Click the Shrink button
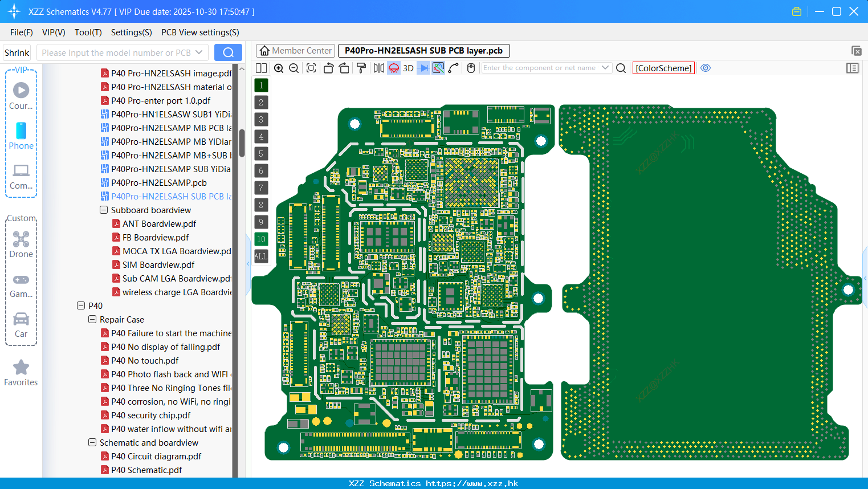This screenshot has height=489, width=868. (x=17, y=52)
